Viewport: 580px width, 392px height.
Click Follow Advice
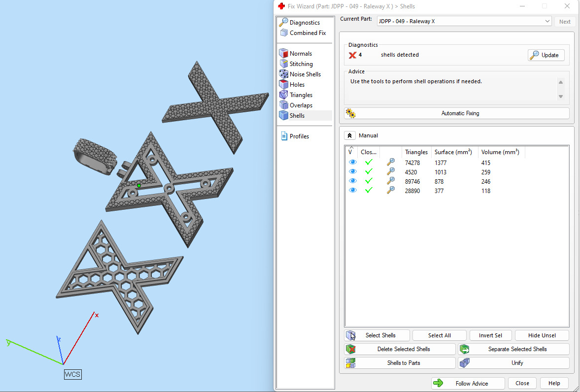point(468,384)
